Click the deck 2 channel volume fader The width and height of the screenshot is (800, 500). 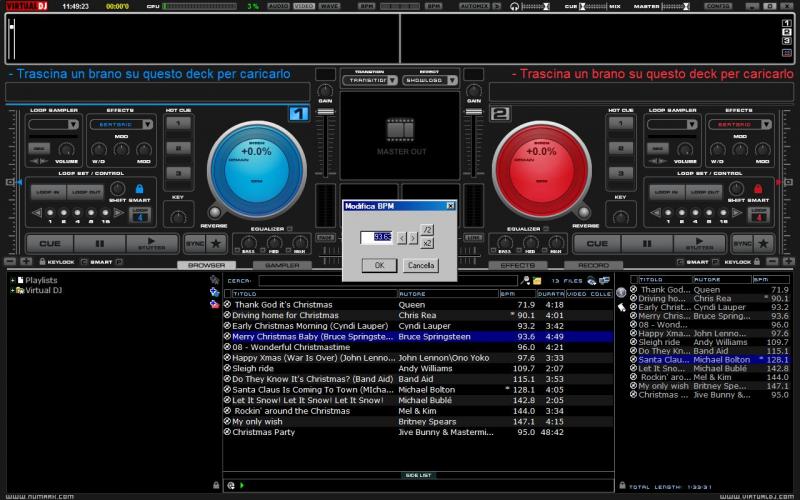[473, 112]
